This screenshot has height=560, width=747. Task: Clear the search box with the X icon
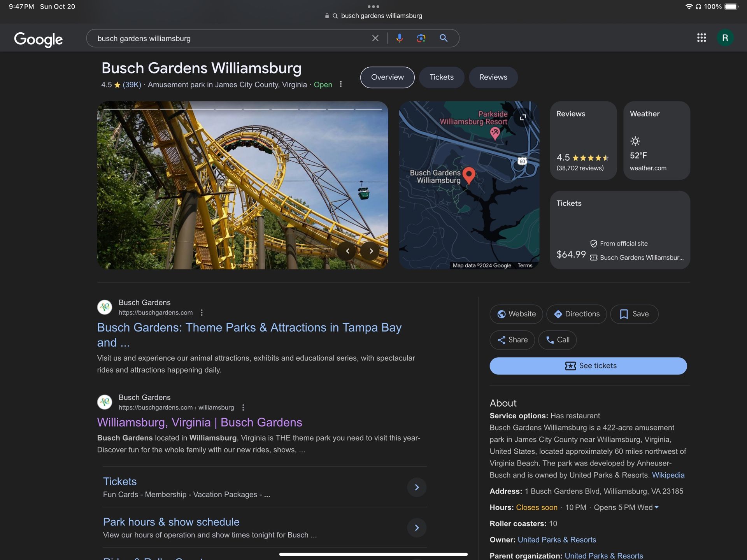tap(375, 38)
